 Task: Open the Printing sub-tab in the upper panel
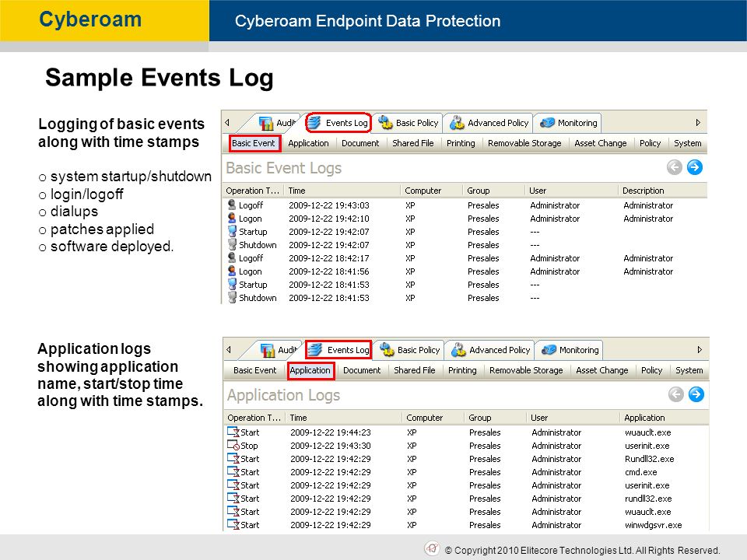(x=461, y=143)
